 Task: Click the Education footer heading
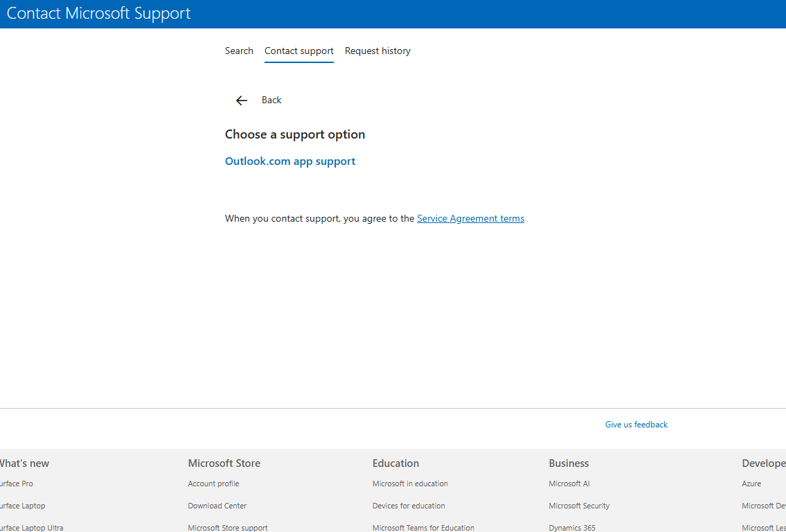pos(395,463)
